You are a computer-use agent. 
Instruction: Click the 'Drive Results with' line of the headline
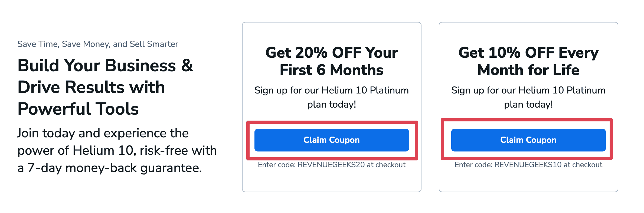pos(91,87)
